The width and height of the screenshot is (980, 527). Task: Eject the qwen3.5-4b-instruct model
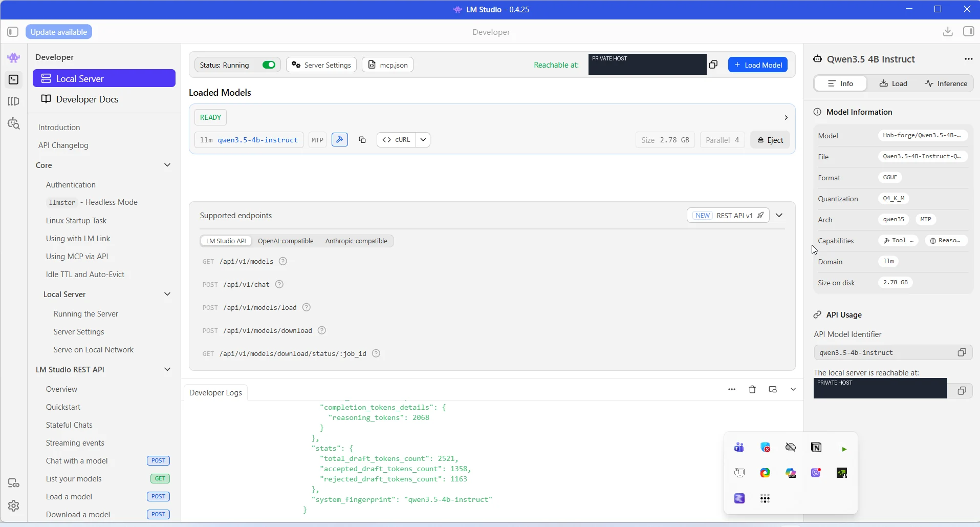coord(770,140)
